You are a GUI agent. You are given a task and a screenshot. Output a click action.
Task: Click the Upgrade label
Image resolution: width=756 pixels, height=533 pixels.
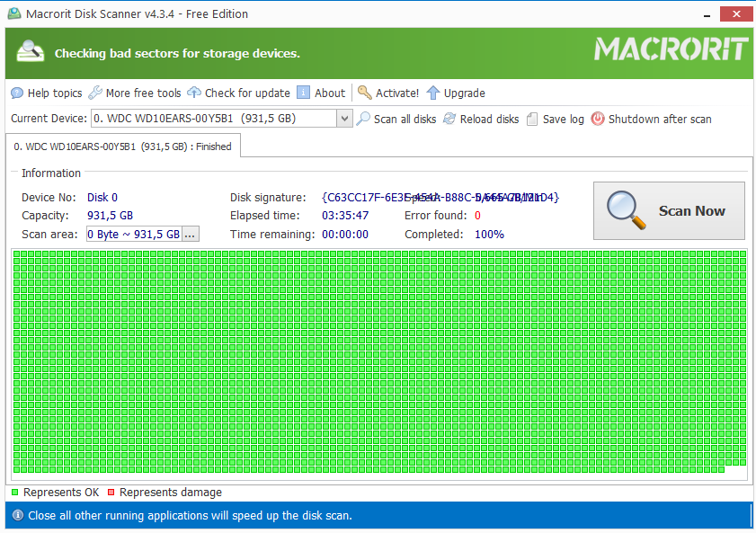(x=465, y=93)
